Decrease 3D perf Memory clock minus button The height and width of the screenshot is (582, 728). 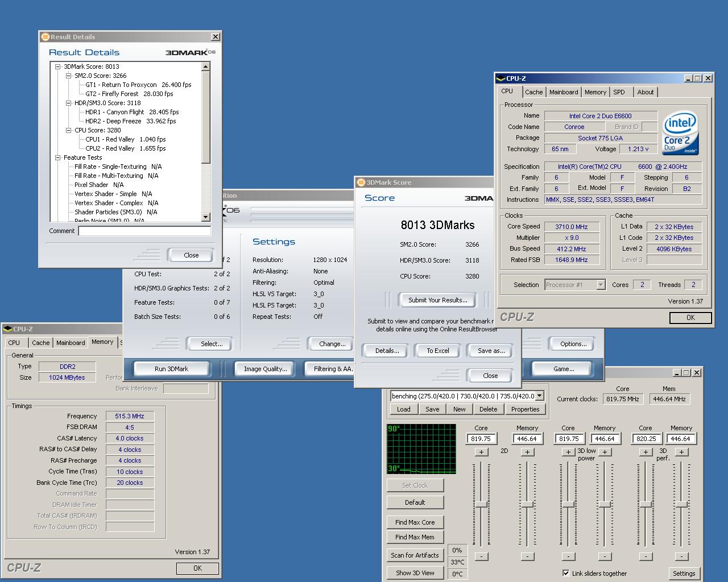(x=681, y=556)
